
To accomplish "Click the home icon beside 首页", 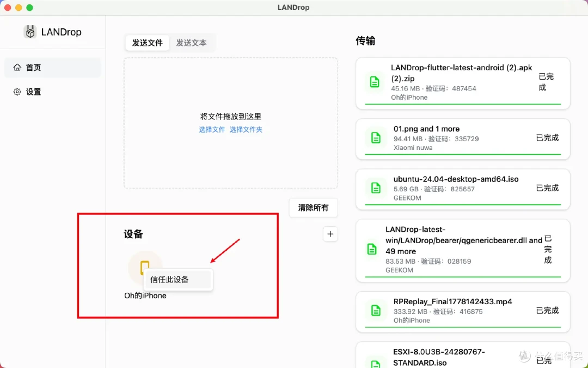I will coord(17,67).
